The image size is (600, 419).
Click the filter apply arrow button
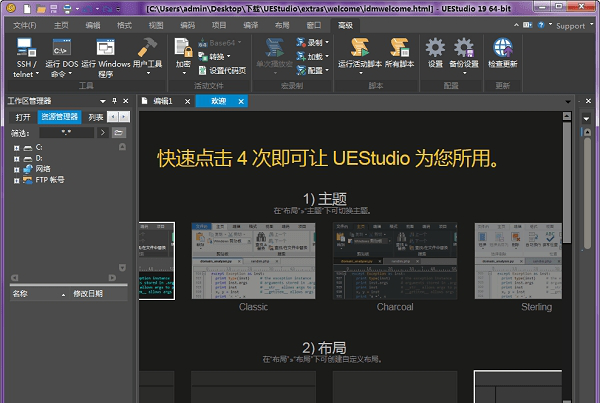pos(103,133)
